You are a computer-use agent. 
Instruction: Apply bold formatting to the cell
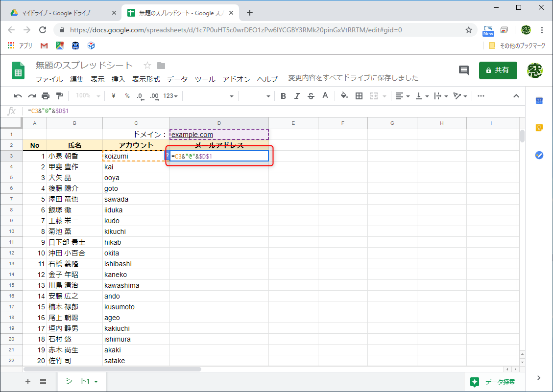pyautogui.click(x=283, y=96)
